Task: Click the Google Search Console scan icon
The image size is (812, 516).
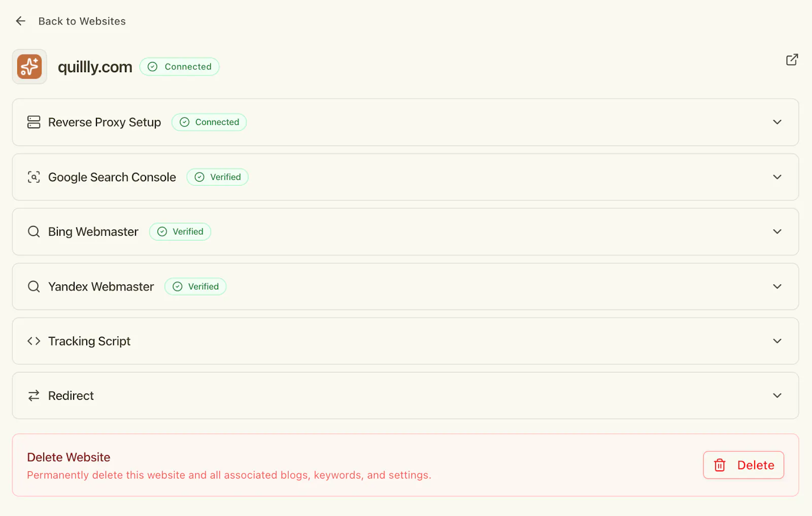Action: [x=34, y=177]
